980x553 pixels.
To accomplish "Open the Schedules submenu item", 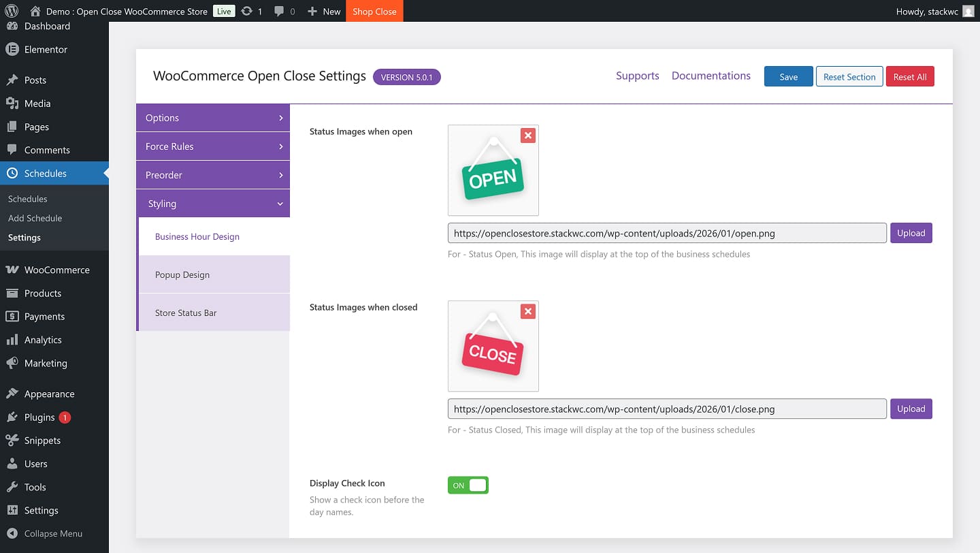I will [x=28, y=199].
